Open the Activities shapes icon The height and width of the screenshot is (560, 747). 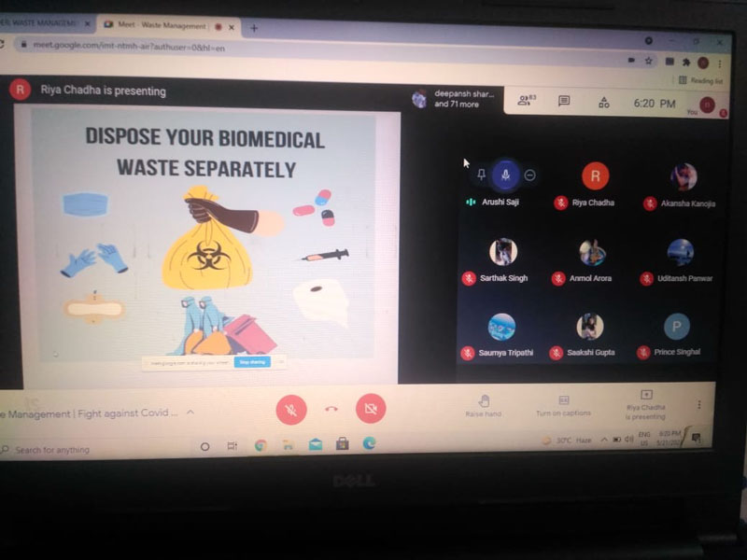click(603, 103)
